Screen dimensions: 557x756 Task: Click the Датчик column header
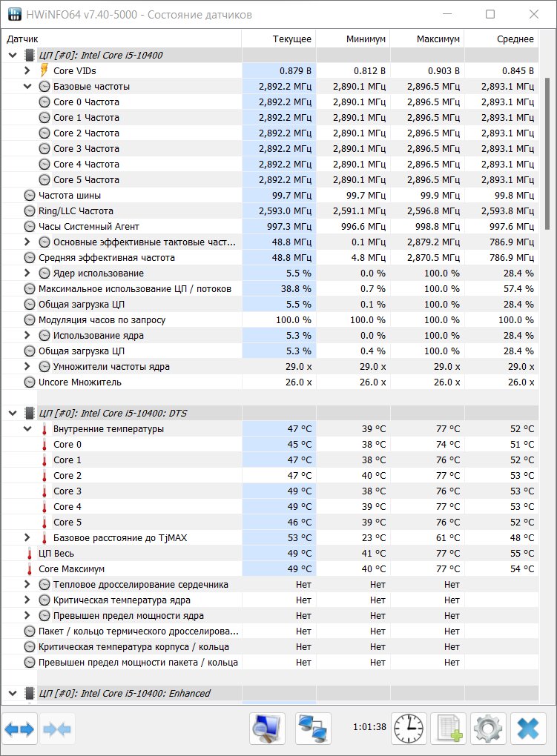click(x=121, y=39)
